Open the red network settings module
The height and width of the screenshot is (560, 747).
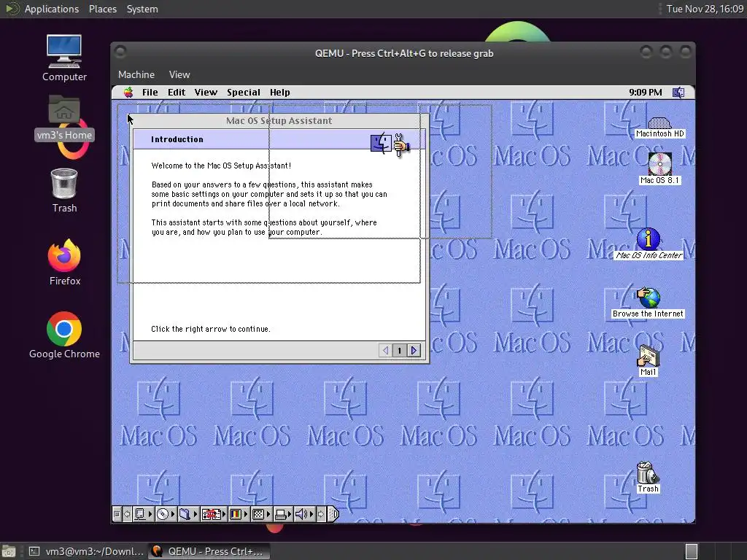[214, 514]
